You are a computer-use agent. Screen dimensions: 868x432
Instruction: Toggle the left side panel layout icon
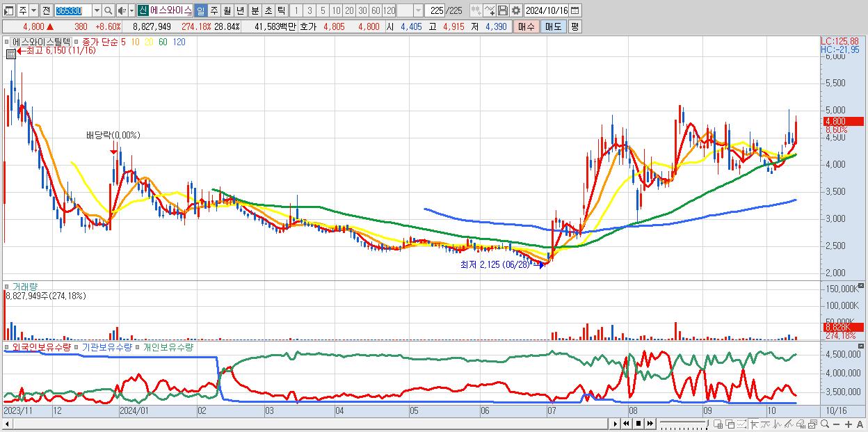click(x=8, y=10)
